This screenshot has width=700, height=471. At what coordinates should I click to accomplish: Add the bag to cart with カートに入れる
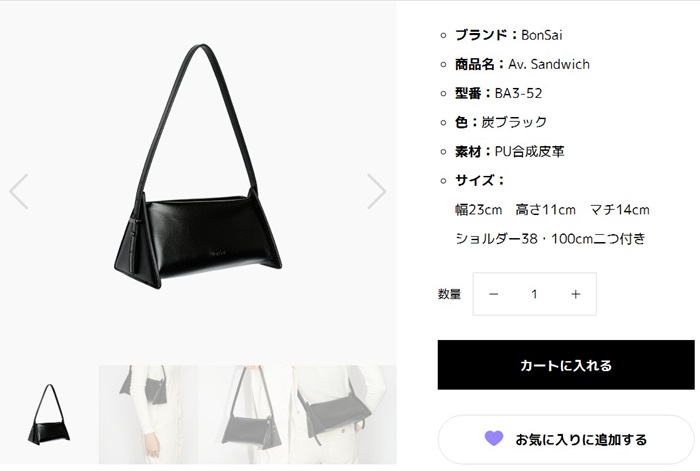(x=566, y=365)
